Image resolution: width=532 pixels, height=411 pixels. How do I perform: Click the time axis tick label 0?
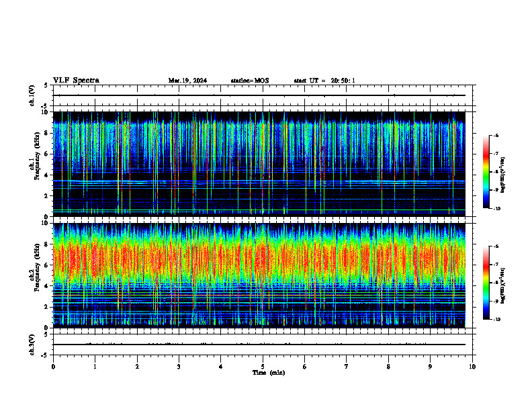53,367
